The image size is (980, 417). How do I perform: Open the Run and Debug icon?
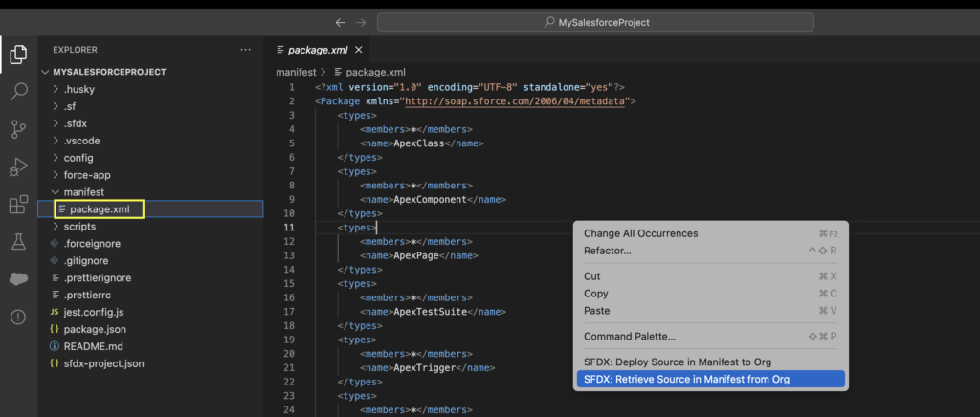pyautogui.click(x=19, y=167)
